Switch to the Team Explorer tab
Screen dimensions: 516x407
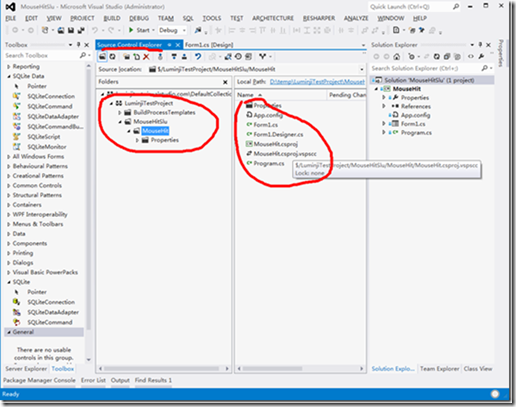(x=439, y=369)
